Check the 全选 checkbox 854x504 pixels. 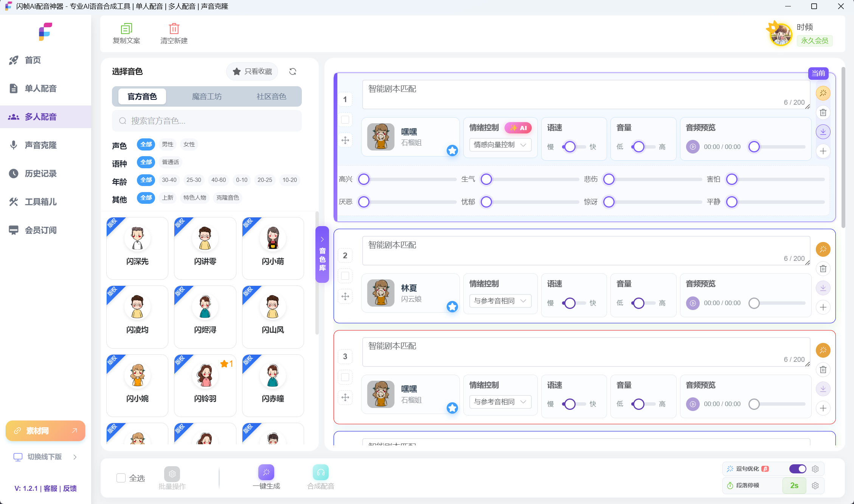[121, 478]
